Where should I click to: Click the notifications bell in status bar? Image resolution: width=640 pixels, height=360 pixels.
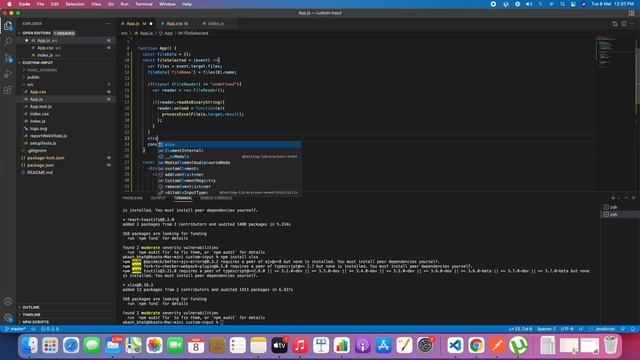pos(633,329)
